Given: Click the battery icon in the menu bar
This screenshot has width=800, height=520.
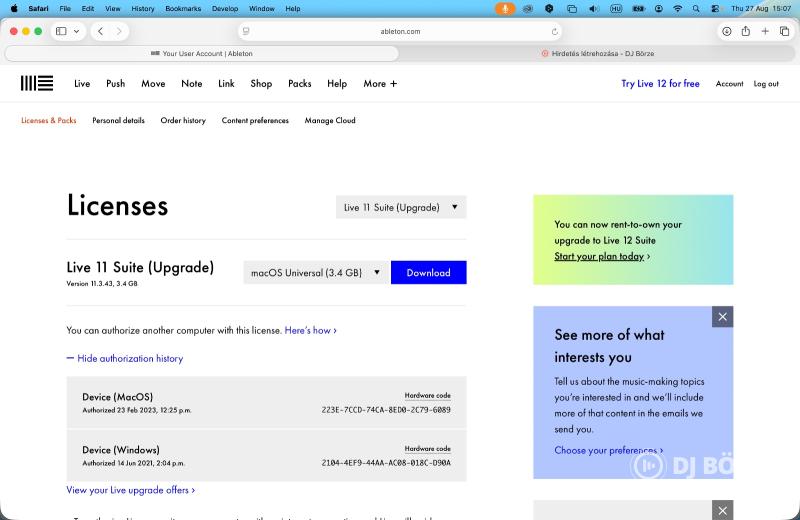Looking at the screenshot, I should tap(638, 9).
